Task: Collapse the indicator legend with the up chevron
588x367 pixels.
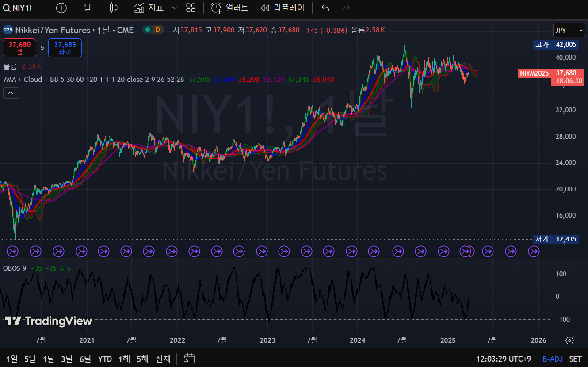Action: (11, 93)
